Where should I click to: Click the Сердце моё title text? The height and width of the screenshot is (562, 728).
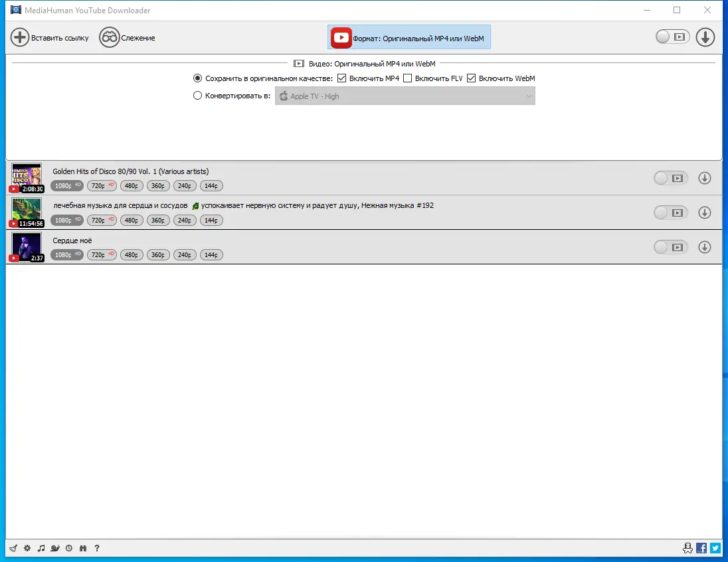(x=72, y=240)
